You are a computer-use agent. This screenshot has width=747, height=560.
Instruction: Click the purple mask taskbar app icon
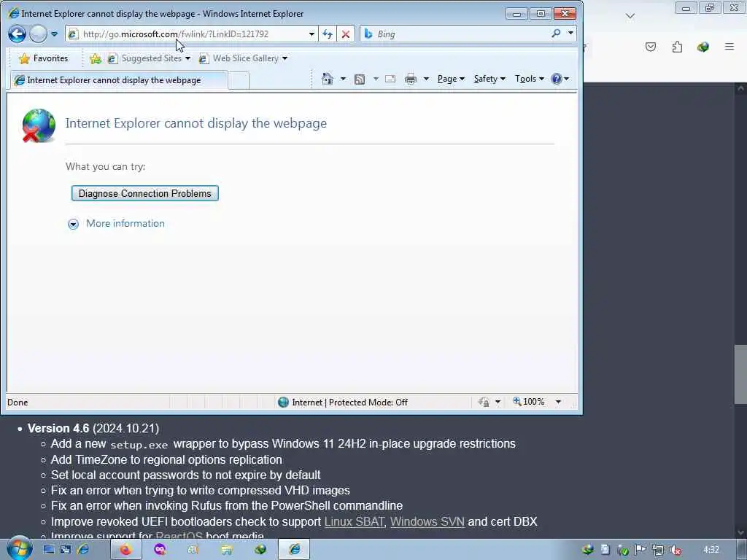point(160,550)
